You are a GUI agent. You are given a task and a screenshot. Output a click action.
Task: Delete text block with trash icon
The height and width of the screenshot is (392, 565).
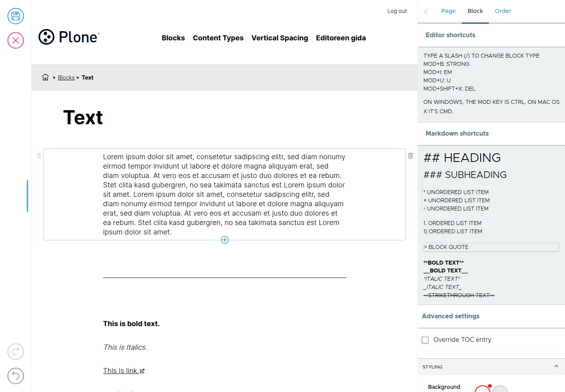(411, 156)
